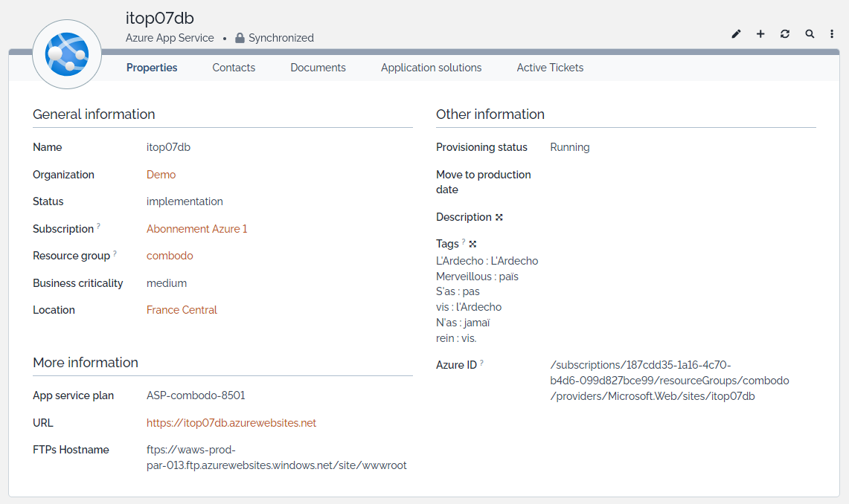Refresh the page using the refresh icon

[785, 34]
